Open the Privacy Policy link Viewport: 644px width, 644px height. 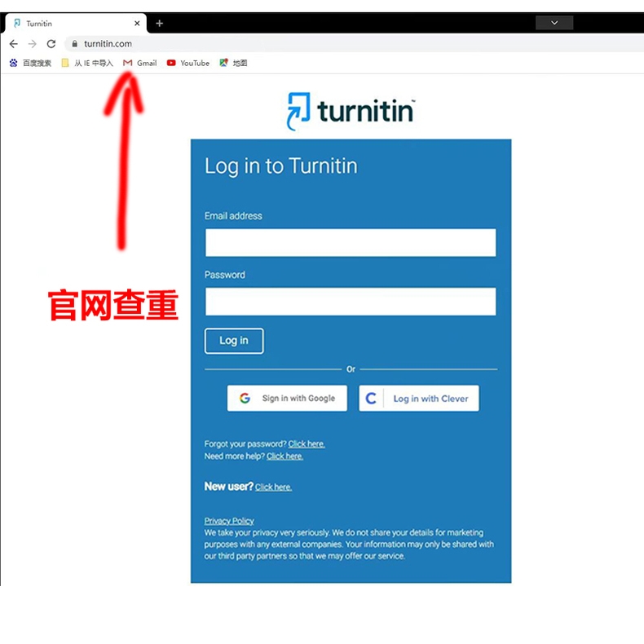coord(229,521)
